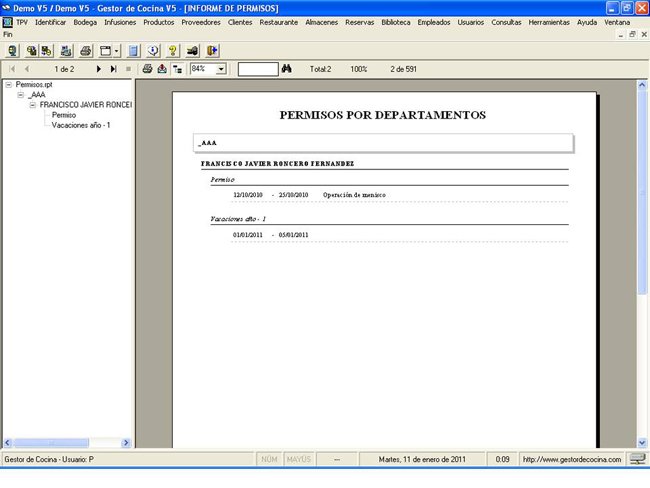Open the 84% zoom level dropdown
The image size is (650, 488).
click(221, 69)
